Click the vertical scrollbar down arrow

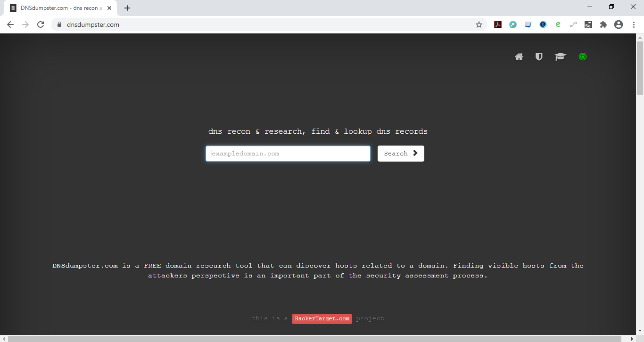tap(640, 331)
